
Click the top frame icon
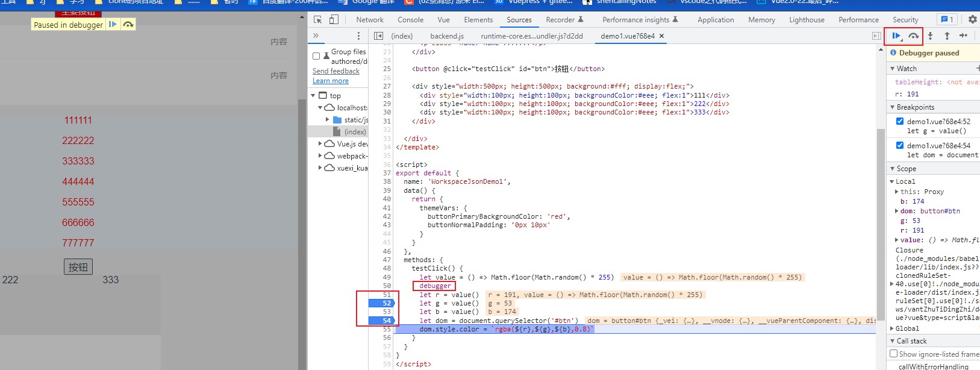coord(323,96)
